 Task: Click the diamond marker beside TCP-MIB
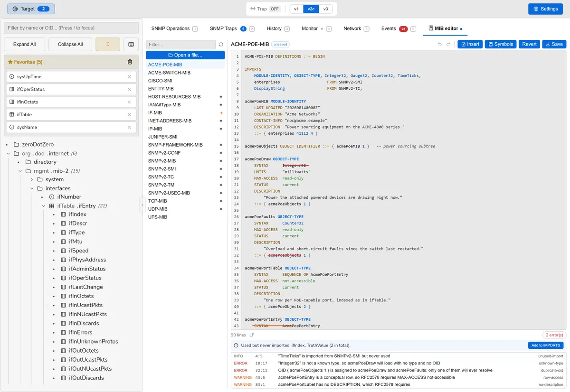[221, 201]
